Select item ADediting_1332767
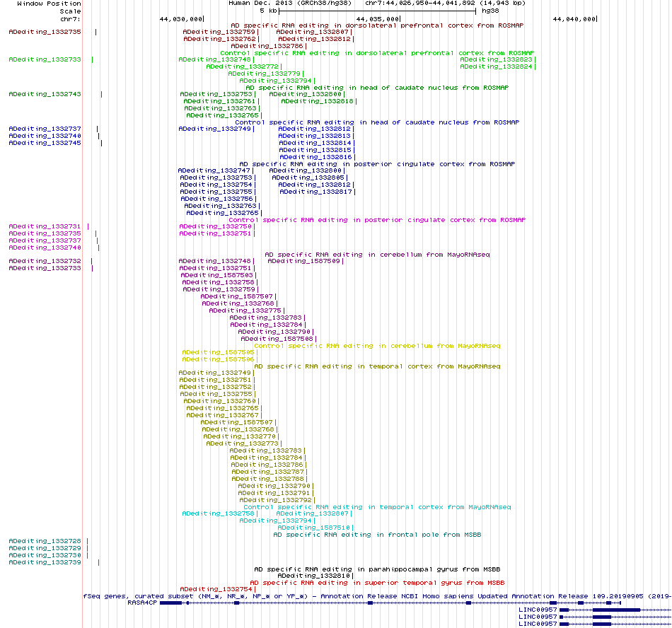Viewport: 672px width, 628px height. pyautogui.click(x=222, y=416)
